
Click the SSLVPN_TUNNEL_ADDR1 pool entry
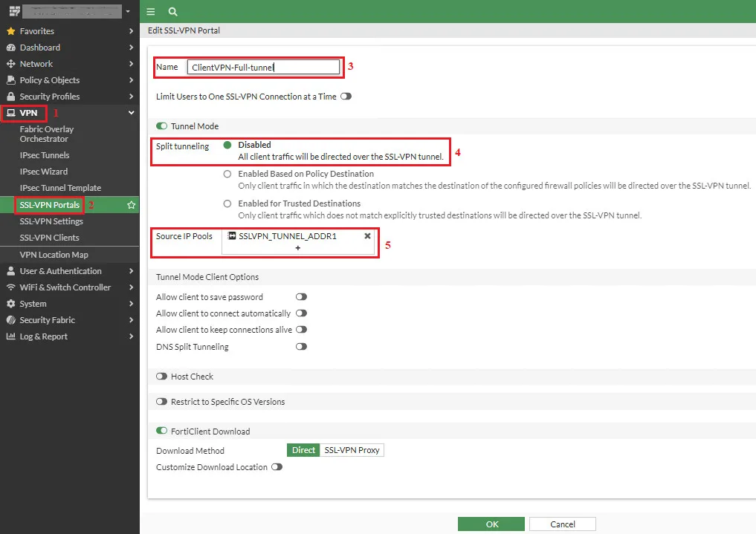(288, 236)
